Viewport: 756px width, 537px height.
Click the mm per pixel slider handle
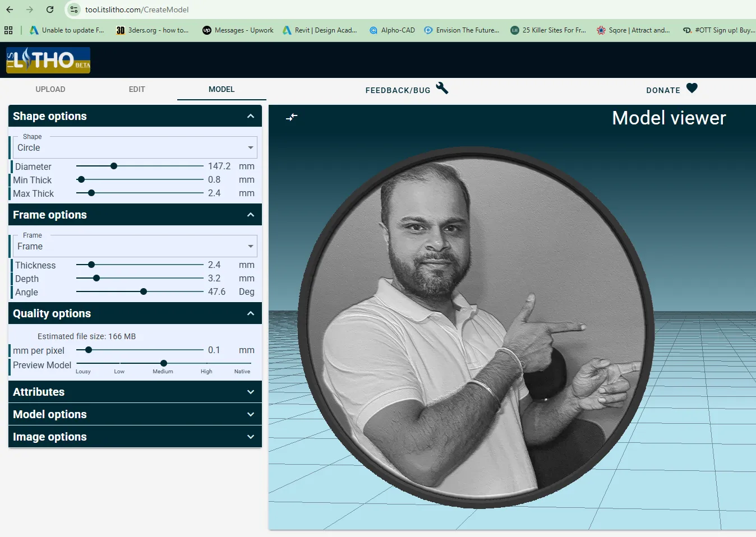89,350
